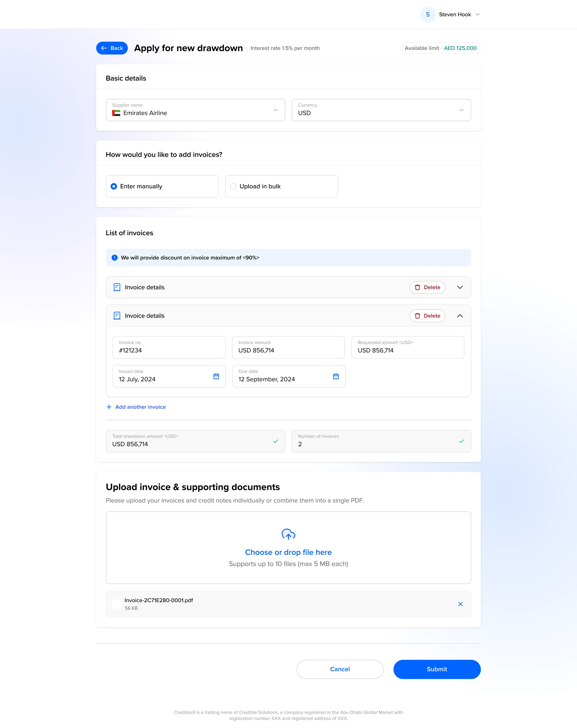Screen dimensions: 577x728
Task: Open the Issued date calendar icon
Action: pos(216,376)
